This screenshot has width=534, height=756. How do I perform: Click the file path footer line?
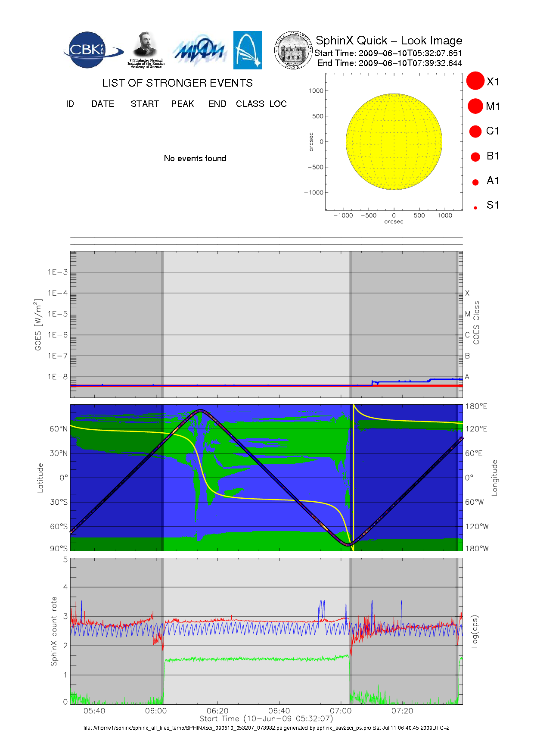(x=266, y=728)
